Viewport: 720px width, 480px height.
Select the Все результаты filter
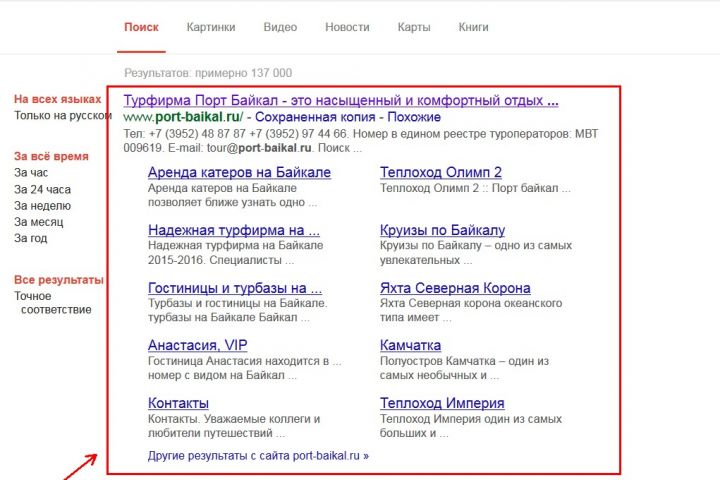(59, 280)
